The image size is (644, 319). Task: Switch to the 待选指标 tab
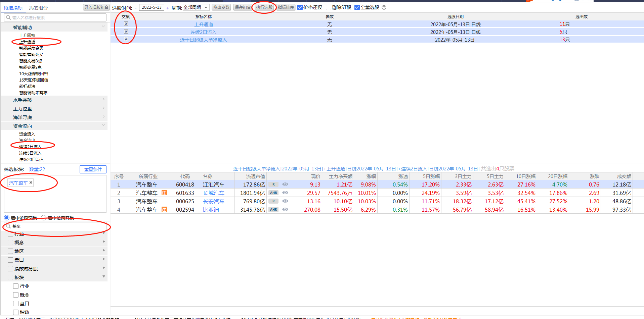pos(13,8)
